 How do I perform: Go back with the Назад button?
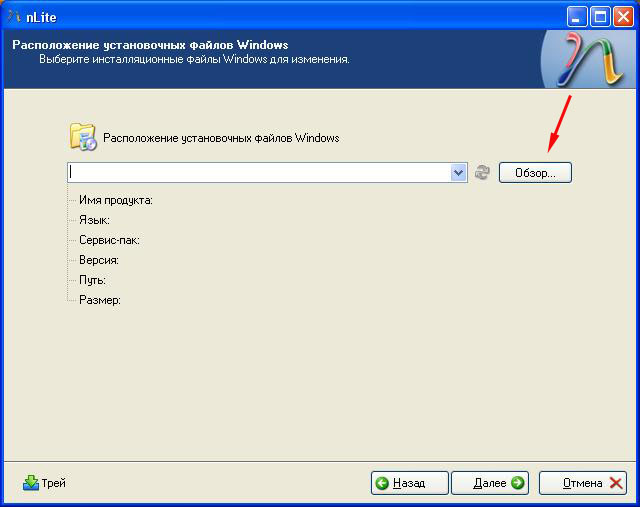409,483
